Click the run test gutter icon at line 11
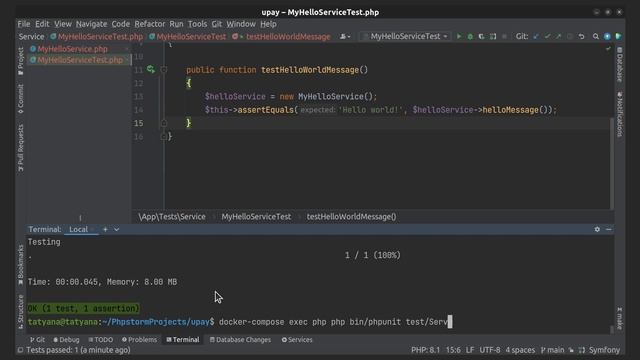The width and height of the screenshot is (640, 360). coord(151,69)
